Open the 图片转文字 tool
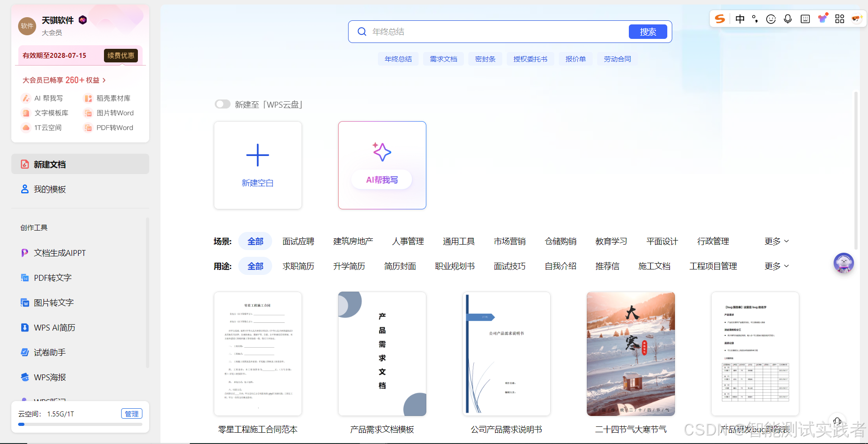Screen dimensions: 868x444 click(x=53, y=302)
